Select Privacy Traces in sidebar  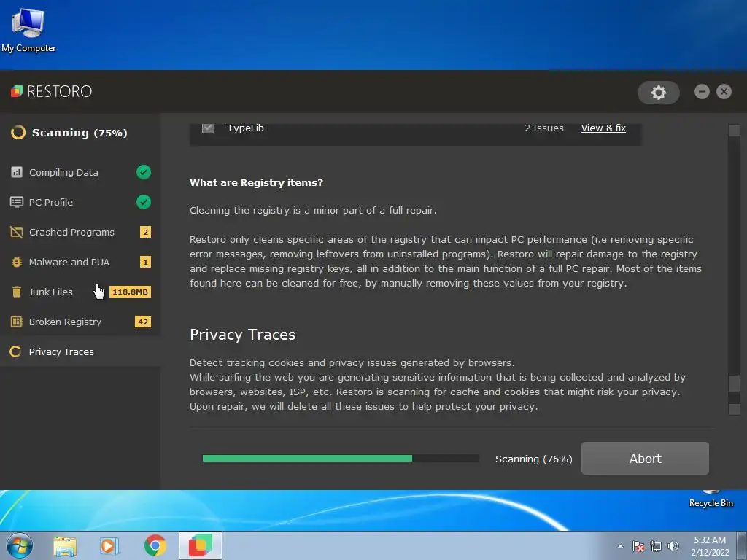point(80,351)
